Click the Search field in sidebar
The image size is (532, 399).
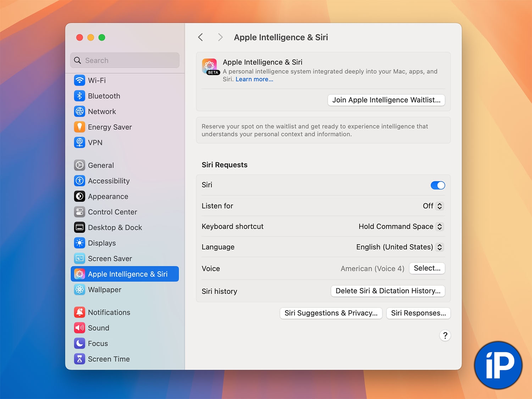click(x=125, y=61)
